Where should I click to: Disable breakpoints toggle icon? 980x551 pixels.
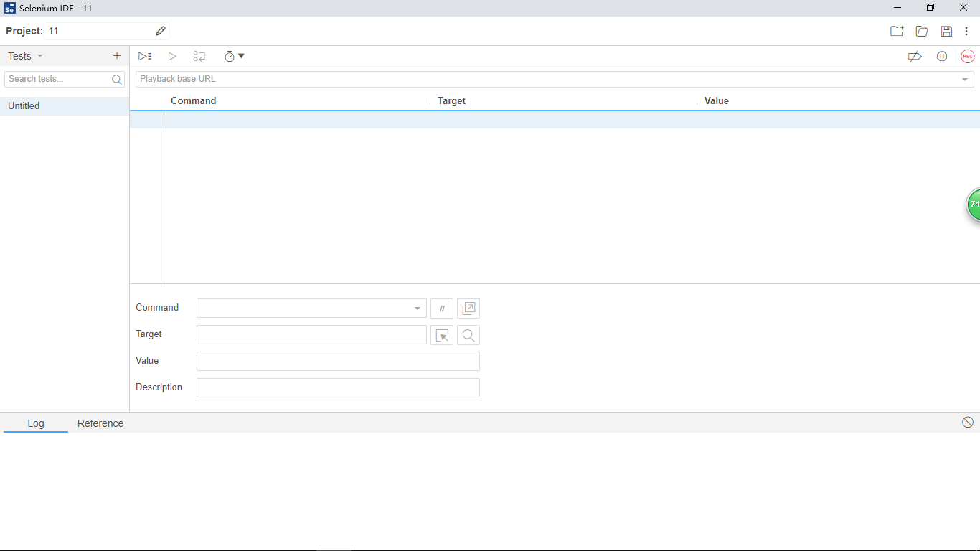point(915,56)
